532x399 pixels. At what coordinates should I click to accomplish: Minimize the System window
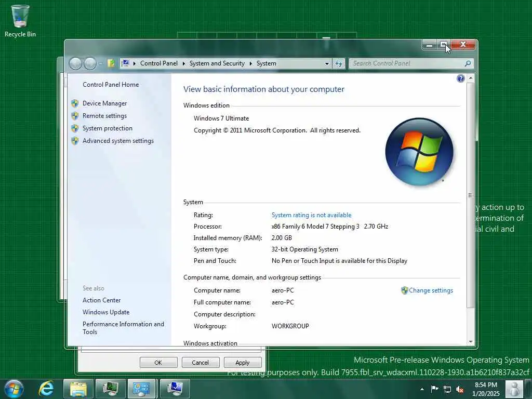pos(430,45)
